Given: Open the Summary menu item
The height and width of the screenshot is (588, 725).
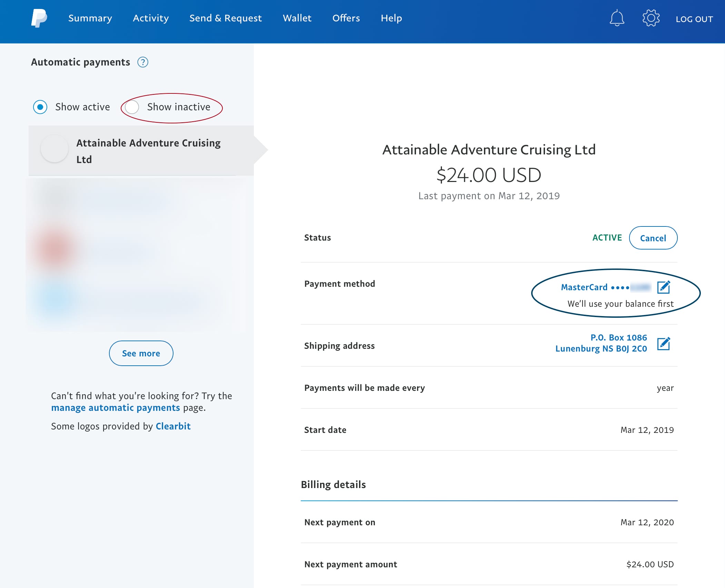Looking at the screenshot, I should (90, 18).
